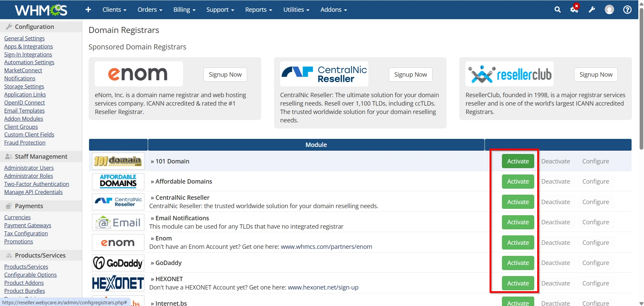
Task: Open Product Bundles link
Action: pyautogui.click(x=25, y=291)
